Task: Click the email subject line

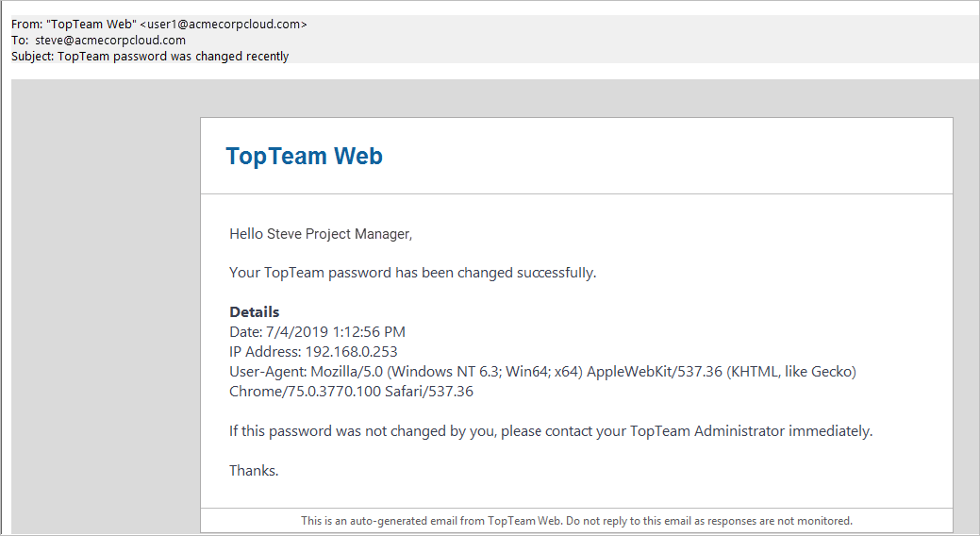Action: point(150,57)
